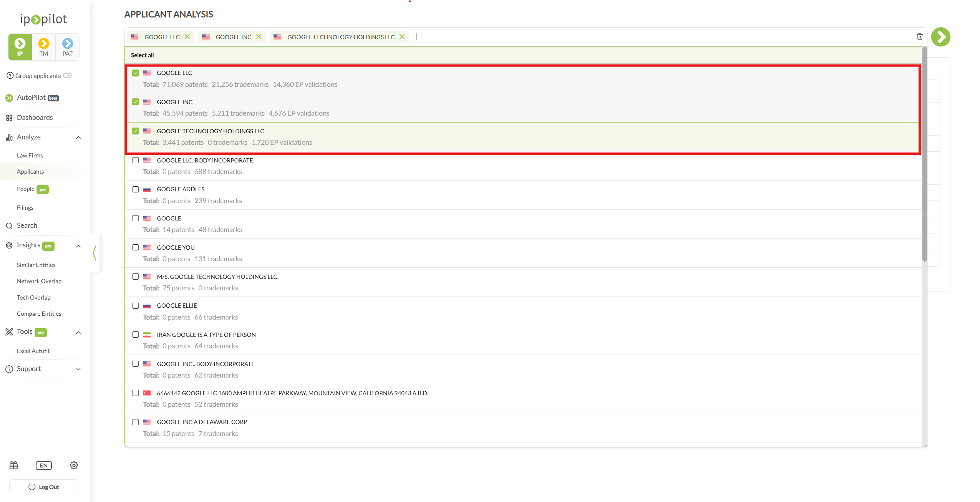Remove the GOOGLE INC chip
The height and width of the screenshot is (502, 980).
pyautogui.click(x=259, y=36)
